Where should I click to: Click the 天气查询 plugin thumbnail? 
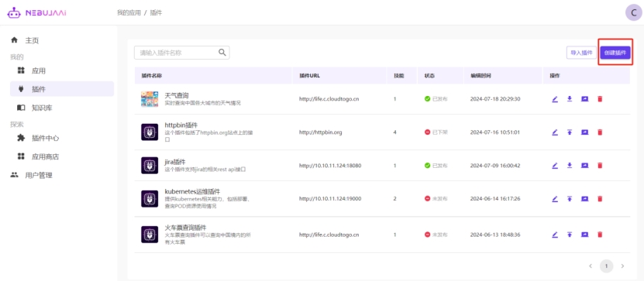click(150, 99)
